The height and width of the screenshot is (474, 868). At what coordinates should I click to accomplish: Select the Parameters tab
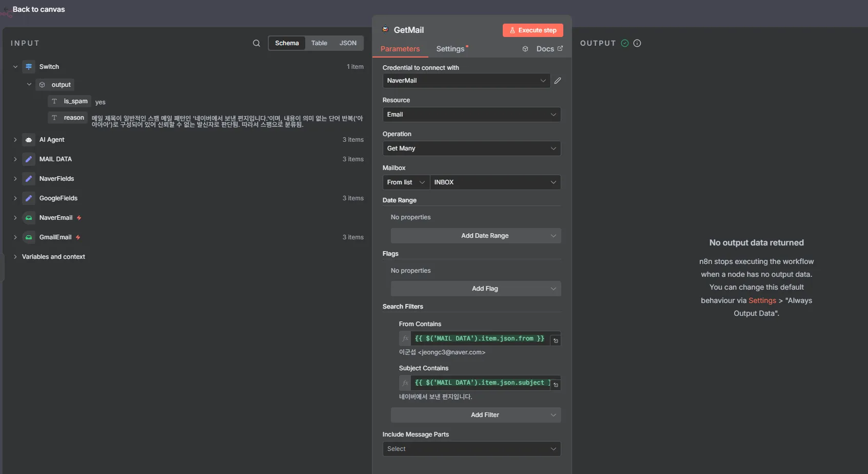(x=400, y=49)
